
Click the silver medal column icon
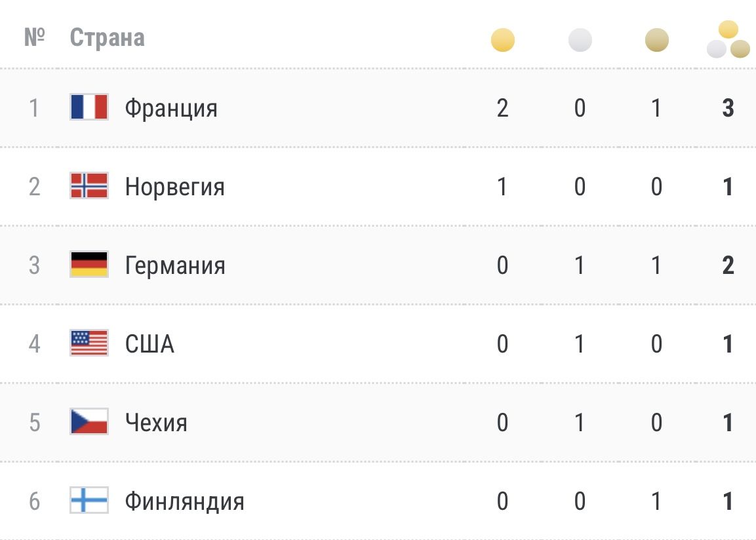580,39
